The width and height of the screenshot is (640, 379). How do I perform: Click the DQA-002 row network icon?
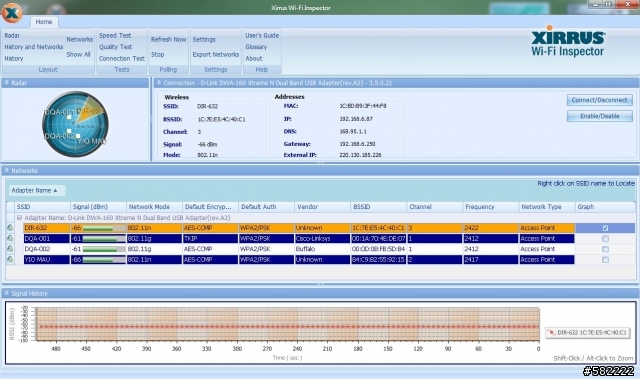pyautogui.click(x=10, y=249)
